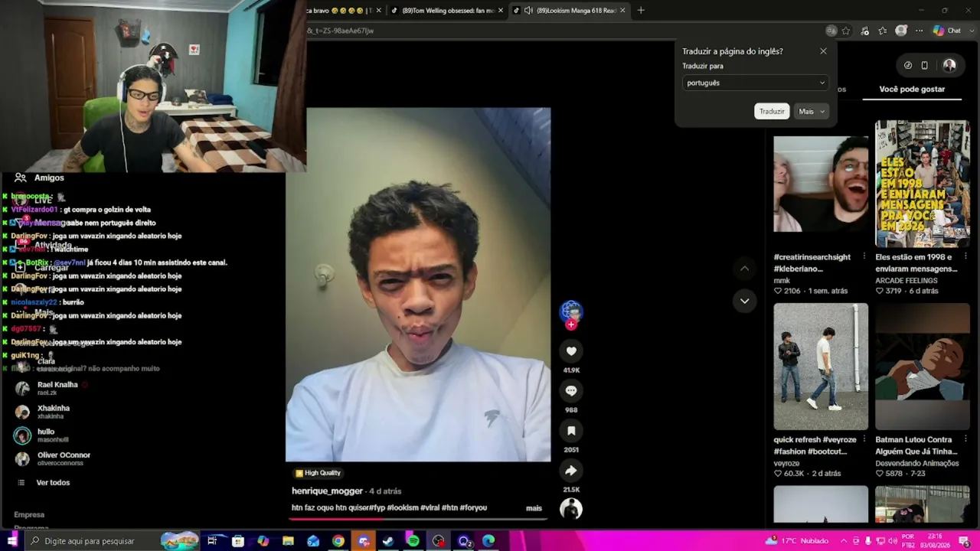The height and width of the screenshot is (551, 980).
Task: Open the TikTok profile avatar in header
Action: (x=949, y=65)
